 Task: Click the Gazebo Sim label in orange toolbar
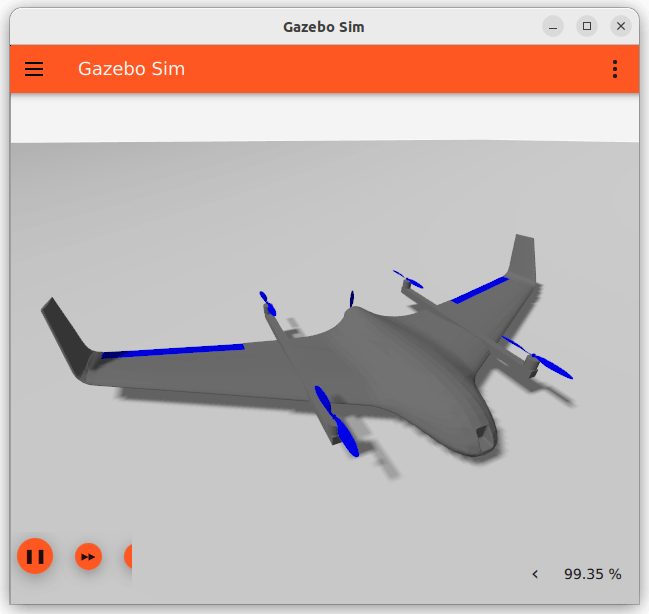131,69
